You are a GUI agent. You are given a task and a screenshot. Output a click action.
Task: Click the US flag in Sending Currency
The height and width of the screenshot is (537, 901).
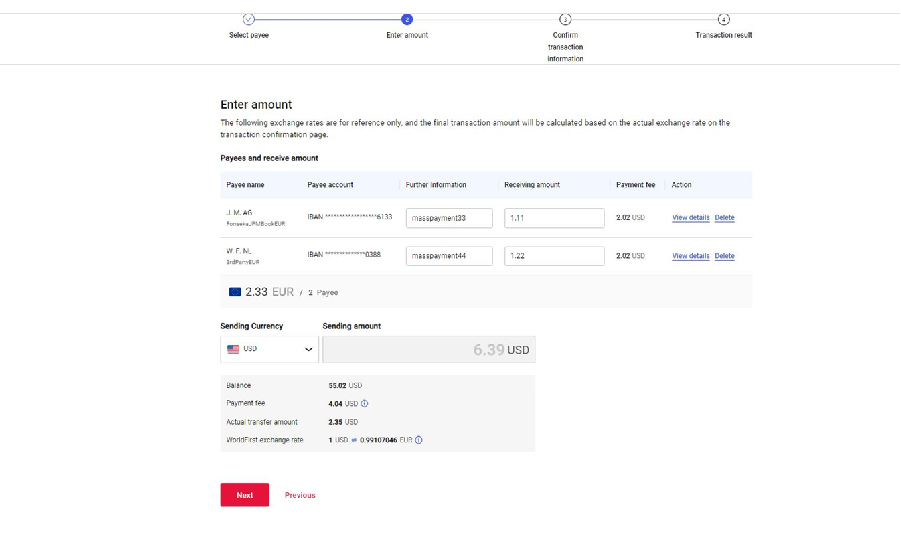[233, 349]
